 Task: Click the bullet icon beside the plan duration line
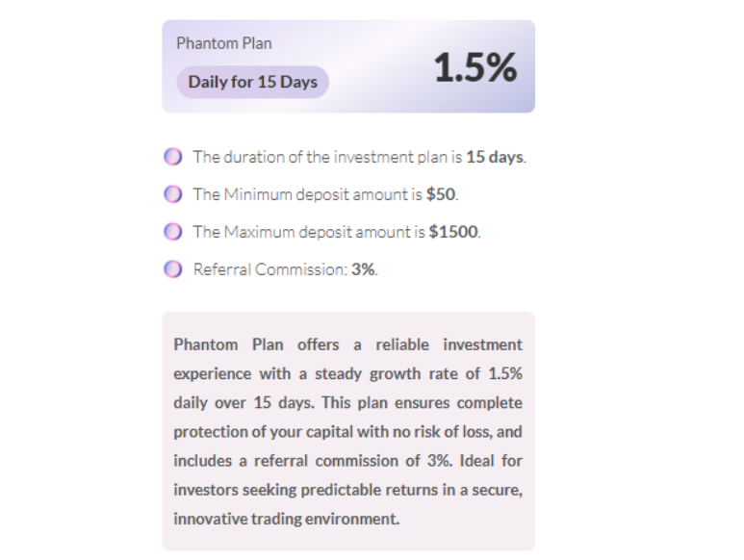point(172,157)
